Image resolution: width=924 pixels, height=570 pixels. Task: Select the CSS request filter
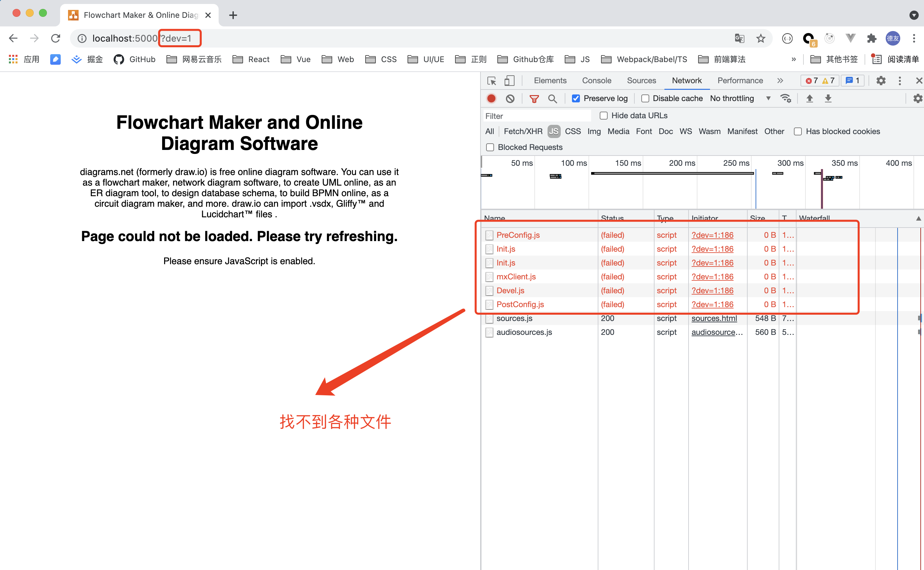click(x=573, y=131)
